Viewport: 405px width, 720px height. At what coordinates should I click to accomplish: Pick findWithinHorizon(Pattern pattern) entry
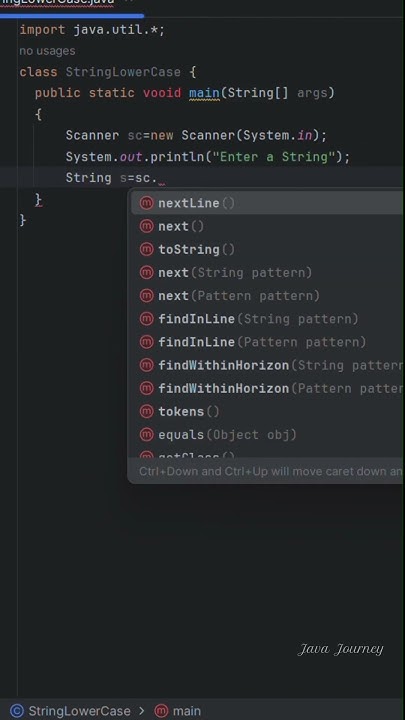[x=267, y=388]
